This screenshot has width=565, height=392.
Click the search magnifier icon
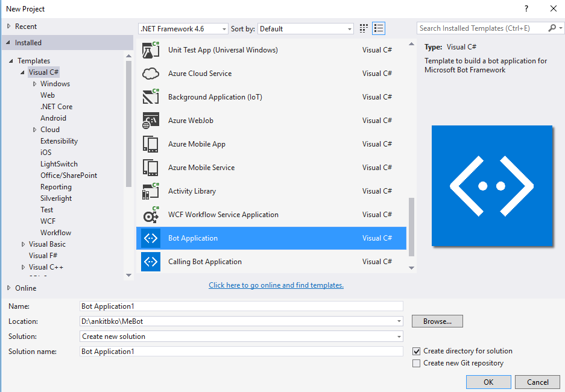552,28
